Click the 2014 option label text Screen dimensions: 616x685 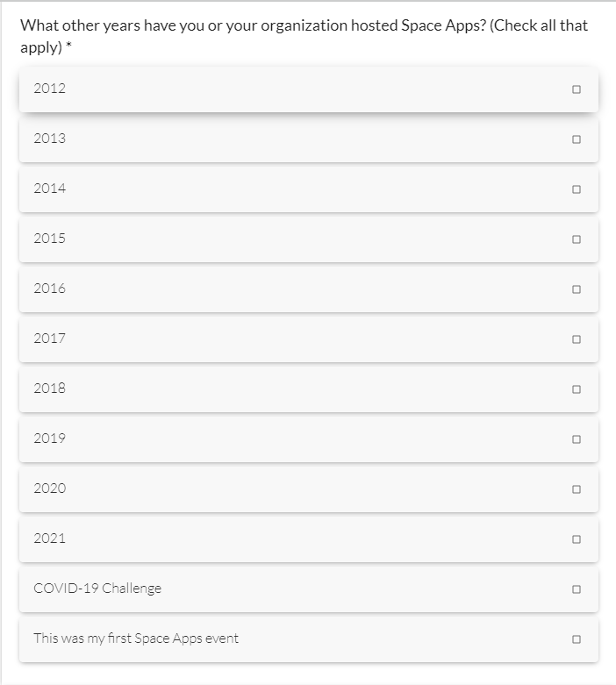pyautogui.click(x=49, y=189)
